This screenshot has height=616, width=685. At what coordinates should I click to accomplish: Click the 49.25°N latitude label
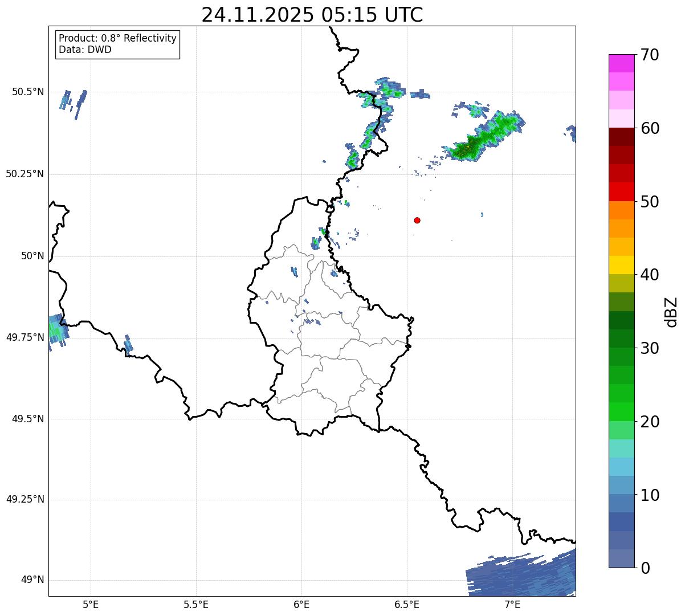tap(25, 499)
